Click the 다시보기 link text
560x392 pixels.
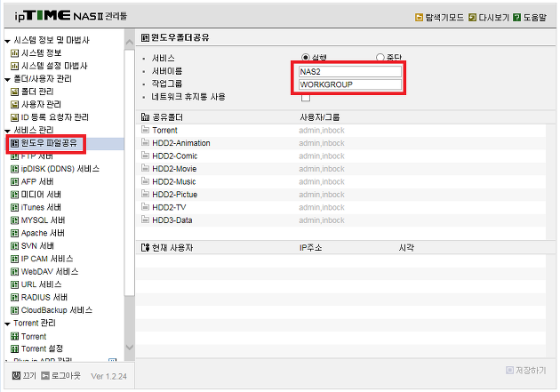pos(493,17)
